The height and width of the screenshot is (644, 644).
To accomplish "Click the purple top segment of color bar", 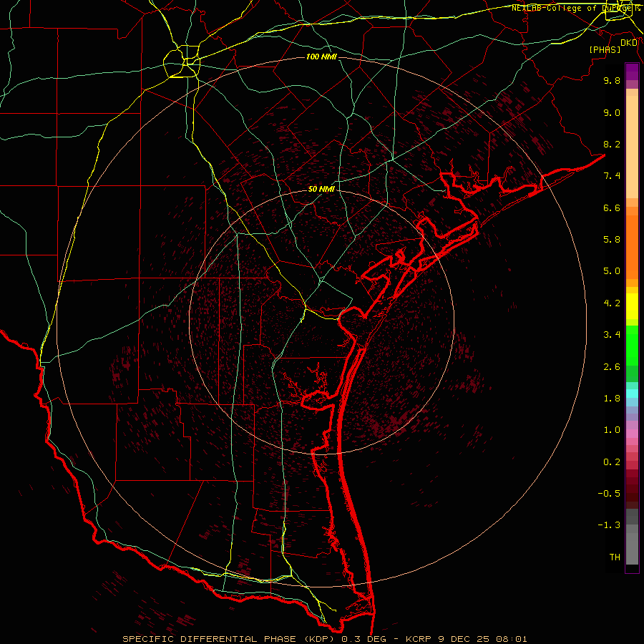I will [632, 72].
